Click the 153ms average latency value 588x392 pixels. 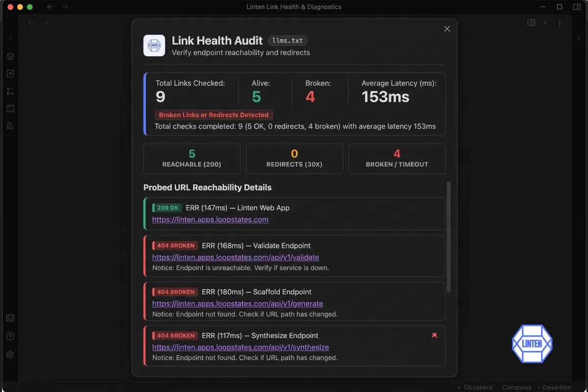pyautogui.click(x=386, y=97)
